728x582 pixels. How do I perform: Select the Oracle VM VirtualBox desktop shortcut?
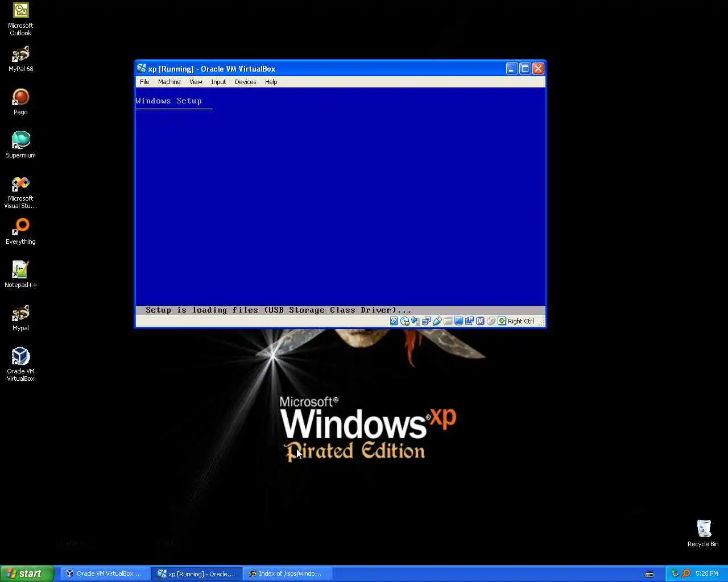coord(20,364)
